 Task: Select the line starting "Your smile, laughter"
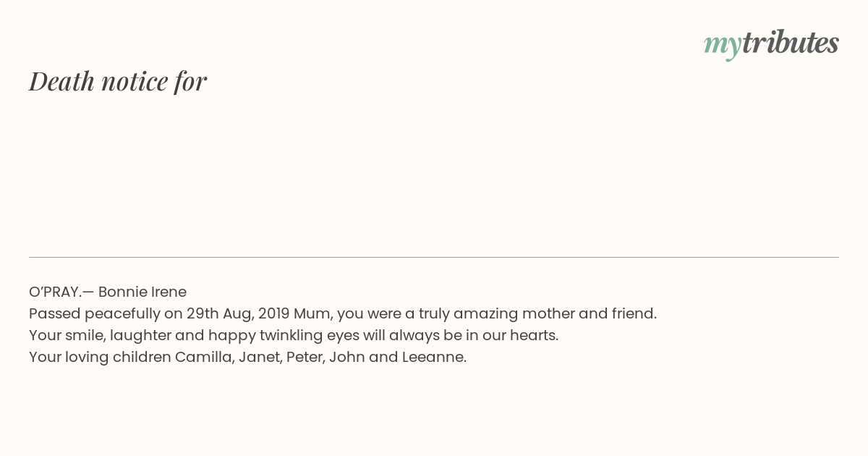(x=294, y=335)
